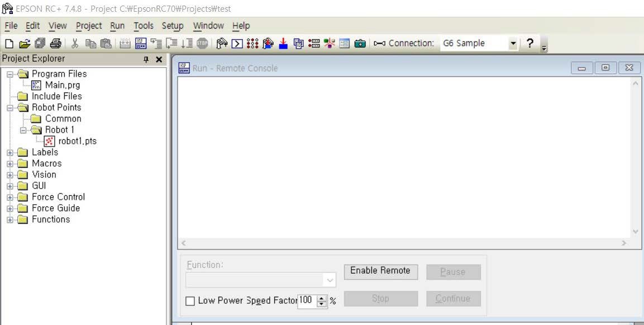644x325 pixels.
Task: Click the blue form window icon
Action: 345,43
